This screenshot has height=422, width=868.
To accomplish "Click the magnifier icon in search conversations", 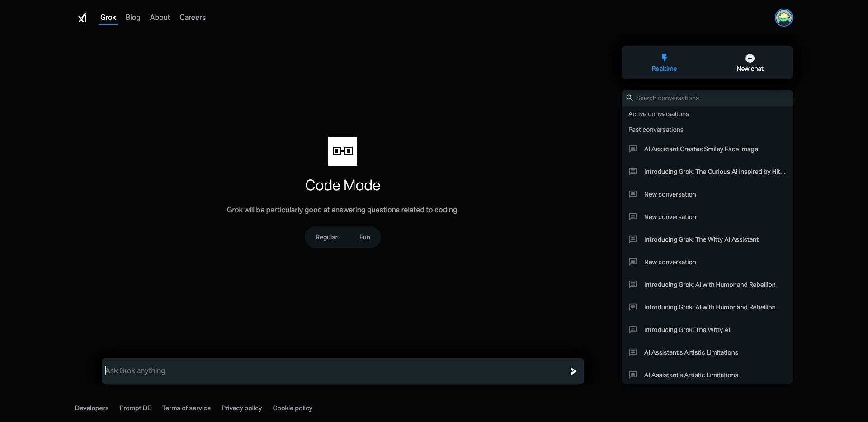I will pos(629,98).
